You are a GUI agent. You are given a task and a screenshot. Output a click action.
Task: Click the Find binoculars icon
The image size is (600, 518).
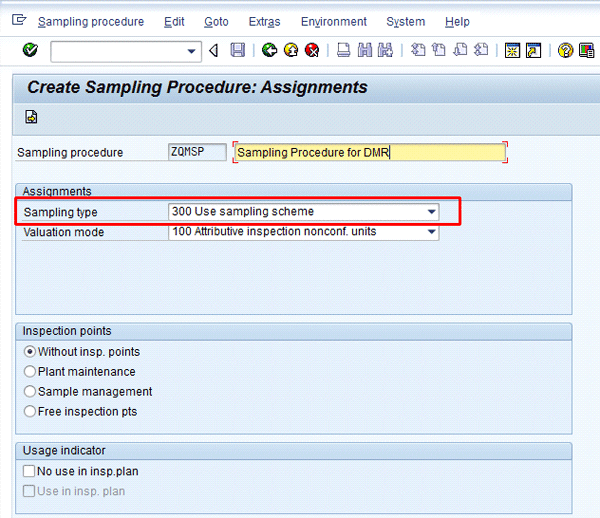tap(365, 50)
